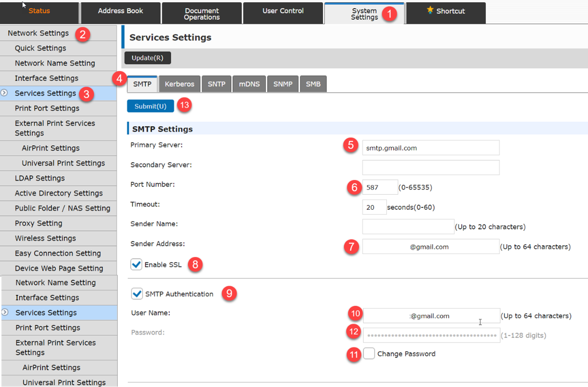Open the Status tab
The width and height of the screenshot is (588, 387).
(x=39, y=12)
